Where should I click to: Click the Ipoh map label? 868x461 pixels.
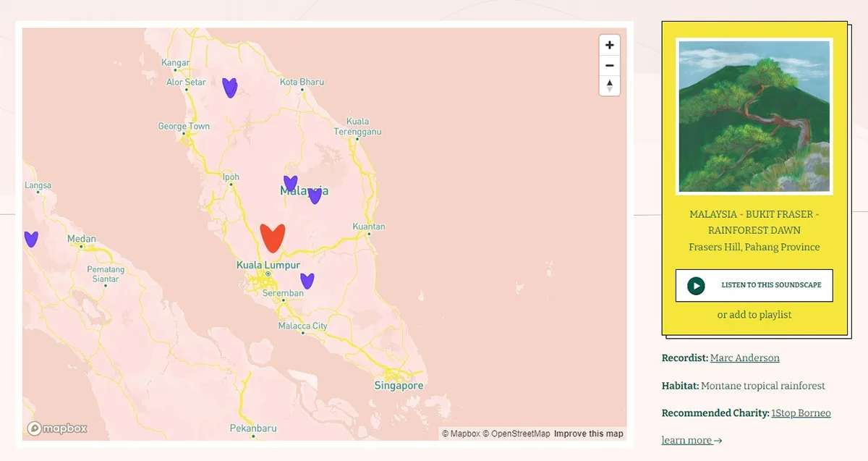click(x=231, y=177)
